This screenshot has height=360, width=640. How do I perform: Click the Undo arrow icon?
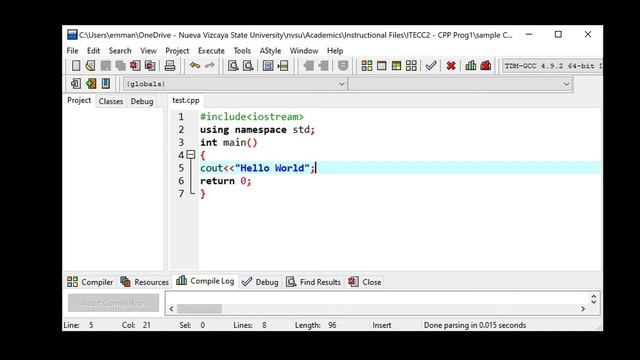click(195, 66)
